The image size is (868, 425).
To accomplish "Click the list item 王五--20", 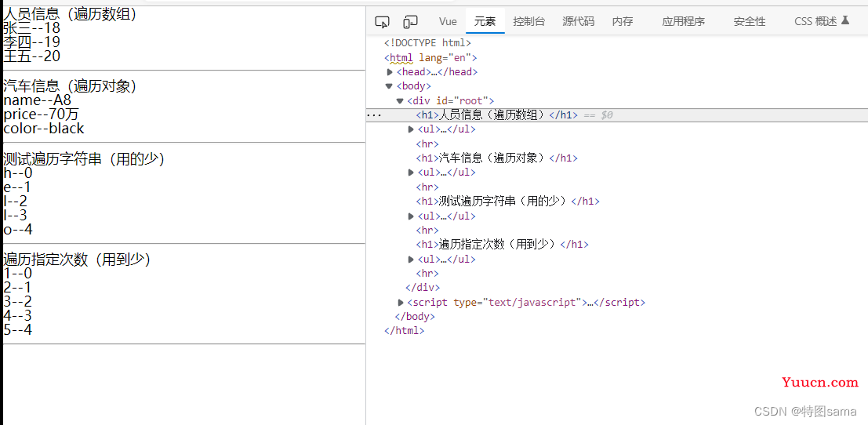I will click(31, 56).
